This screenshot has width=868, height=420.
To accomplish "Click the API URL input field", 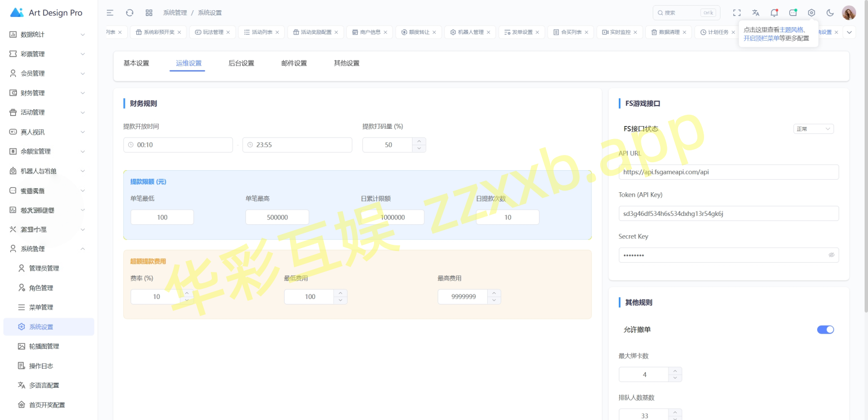I will pyautogui.click(x=728, y=172).
